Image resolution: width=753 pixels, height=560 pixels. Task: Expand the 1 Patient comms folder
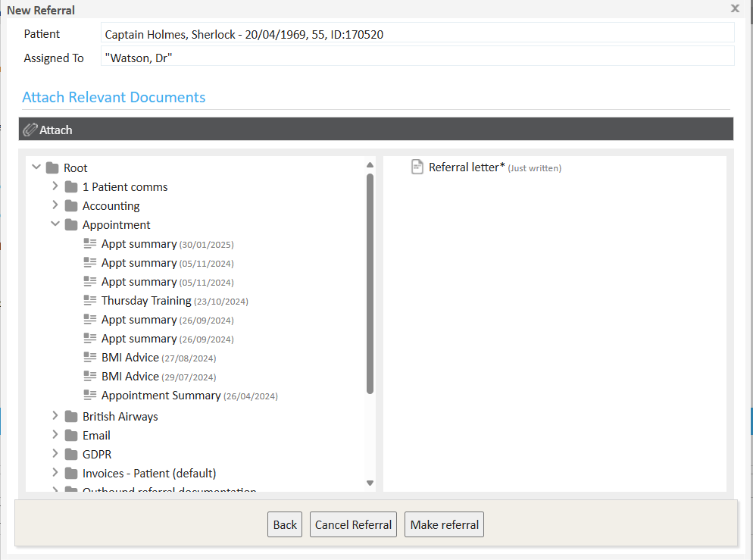click(x=55, y=186)
